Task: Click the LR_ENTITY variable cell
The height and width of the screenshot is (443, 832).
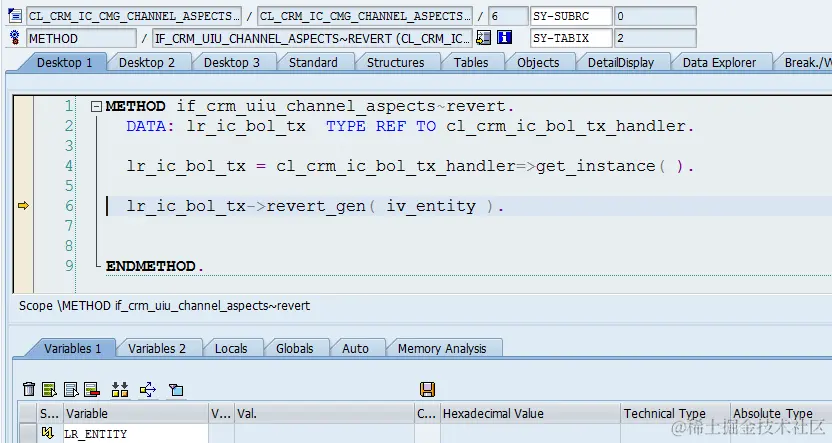Action: click(135, 433)
